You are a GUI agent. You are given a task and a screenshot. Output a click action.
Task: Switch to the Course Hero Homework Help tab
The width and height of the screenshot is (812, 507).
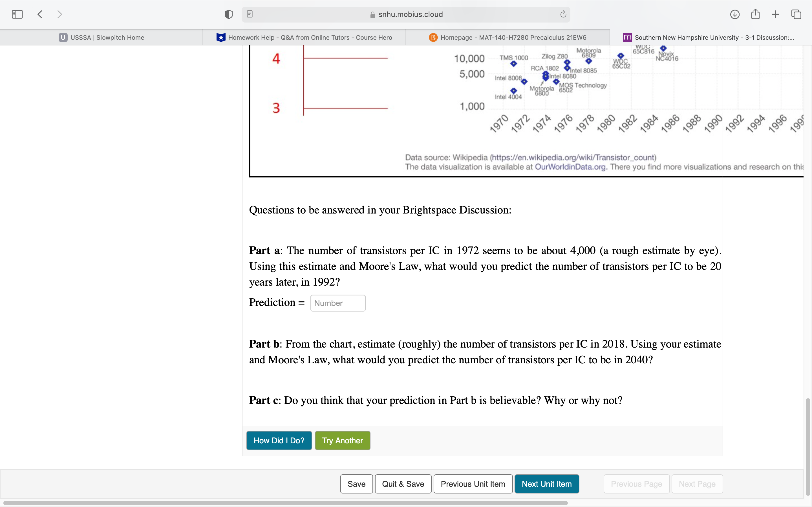(x=305, y=37)
